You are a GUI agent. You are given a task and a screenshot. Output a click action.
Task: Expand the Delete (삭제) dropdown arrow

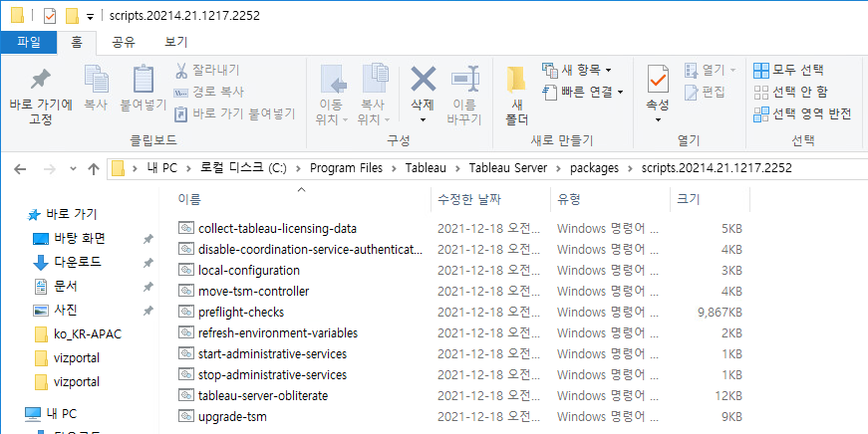423,120
